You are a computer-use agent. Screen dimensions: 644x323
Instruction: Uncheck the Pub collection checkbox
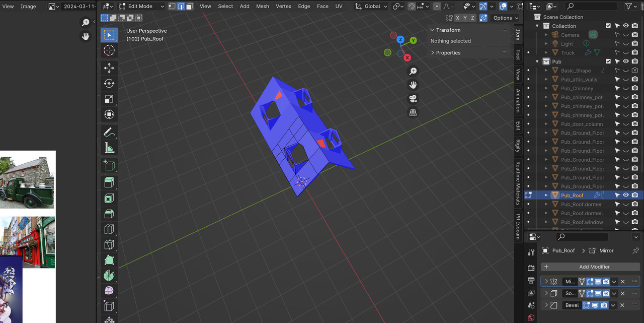(x=608, y=61)
